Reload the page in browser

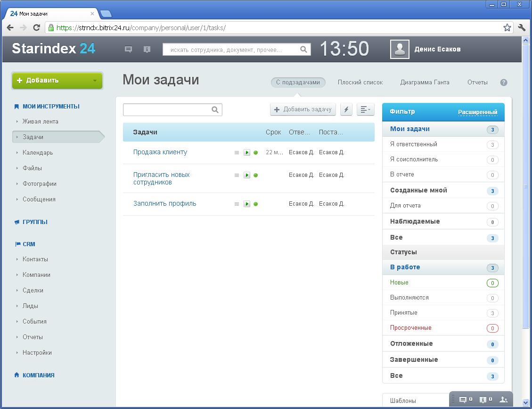coord(37,27)
